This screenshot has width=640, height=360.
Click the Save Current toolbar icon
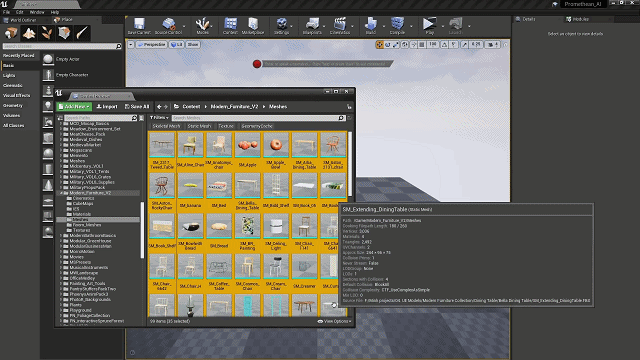click(139, 26)
